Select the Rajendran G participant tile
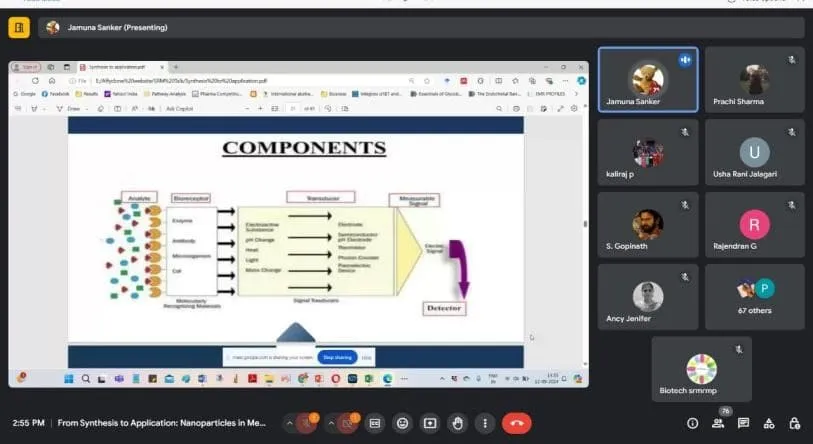 click(x=755, y=225)
